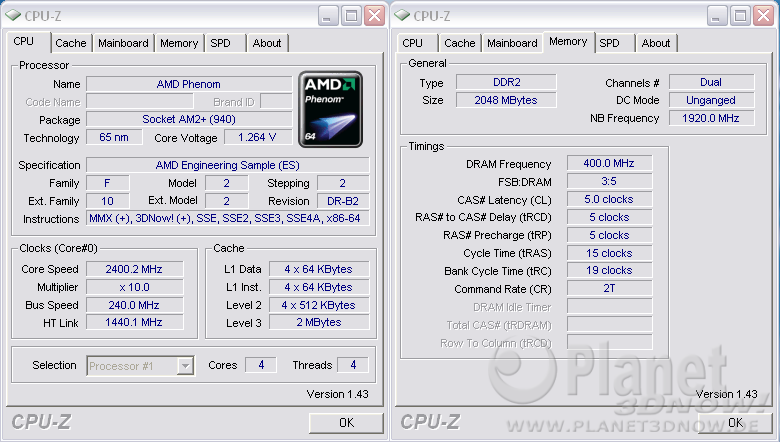Screen dimensions: 780x442
Task: Open the SPD tab in right window
Action: point(609,43)
